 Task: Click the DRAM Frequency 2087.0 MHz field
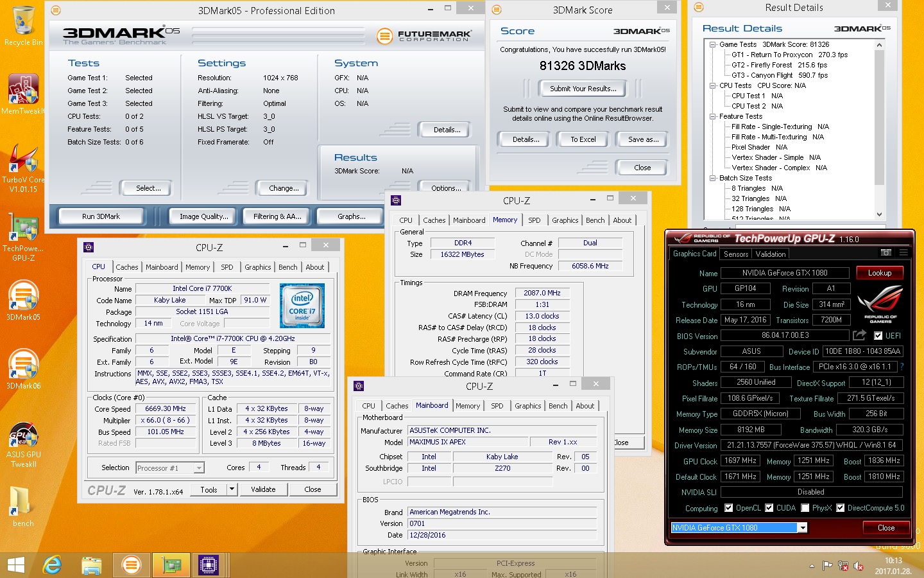click(x=542, y=293)
